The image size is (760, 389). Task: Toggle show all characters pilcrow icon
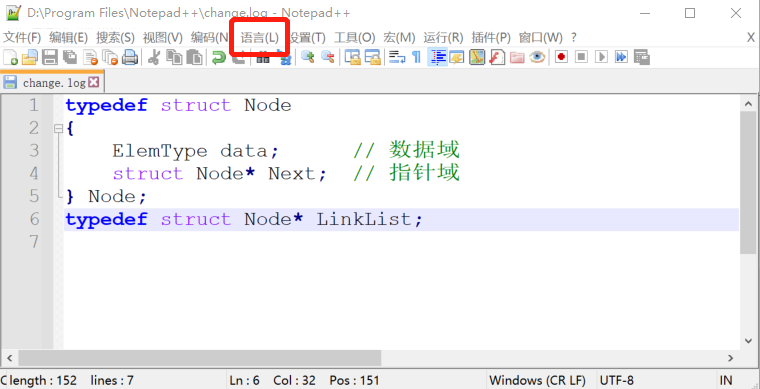[x=416, y=57]
